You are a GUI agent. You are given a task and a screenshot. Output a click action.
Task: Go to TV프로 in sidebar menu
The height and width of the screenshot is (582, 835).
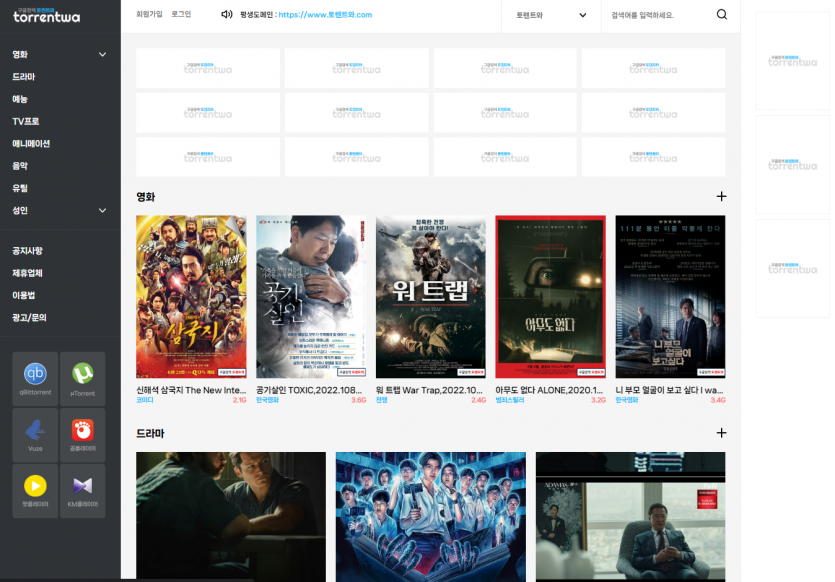point(26,122)
